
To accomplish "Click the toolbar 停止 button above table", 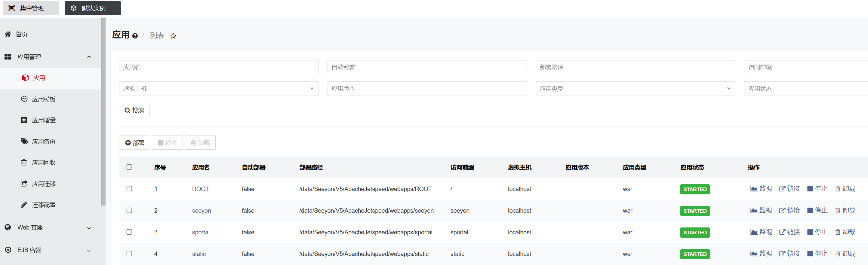I will 167,143.
